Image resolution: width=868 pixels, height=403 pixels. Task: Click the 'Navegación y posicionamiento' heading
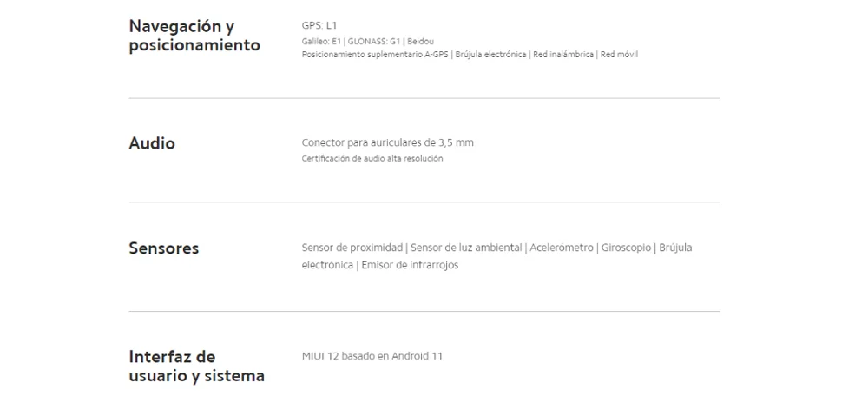coord(194,36)
